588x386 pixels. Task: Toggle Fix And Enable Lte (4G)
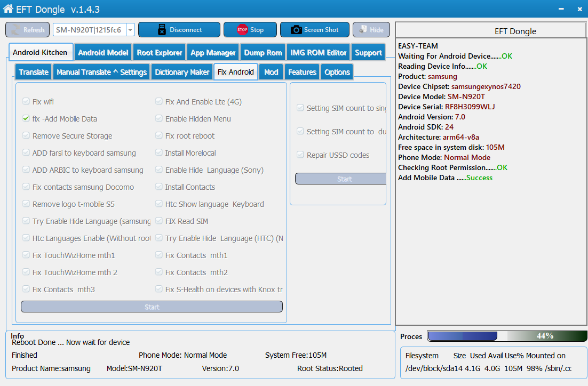[x=158, y=101]
